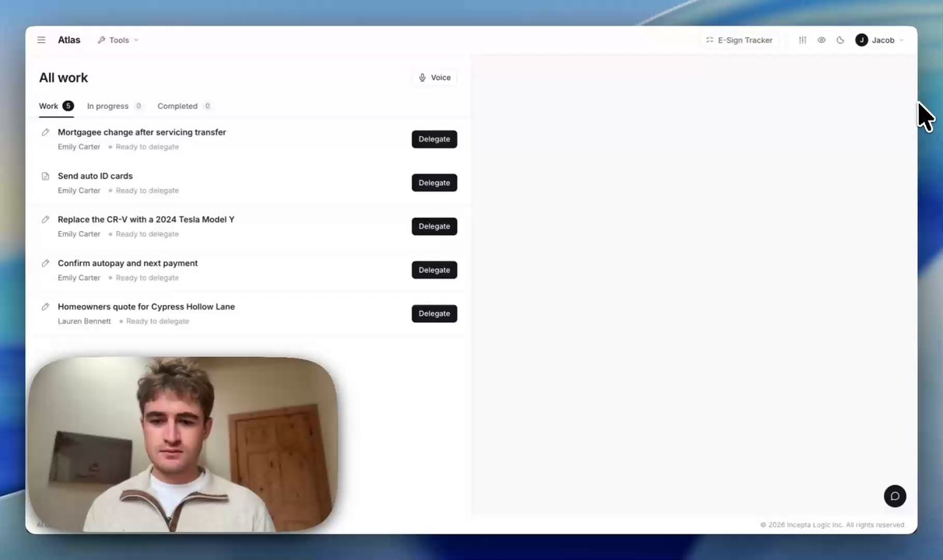
Task: Click the Atlas logo title
Action: (x=68, y=40)
